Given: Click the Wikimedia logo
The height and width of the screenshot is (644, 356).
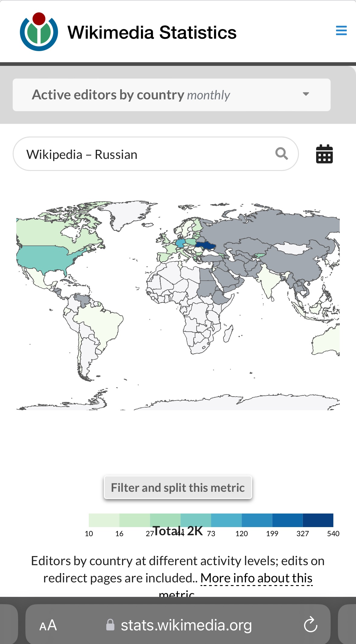Looking at the screenshot, I should click(39, 32).
